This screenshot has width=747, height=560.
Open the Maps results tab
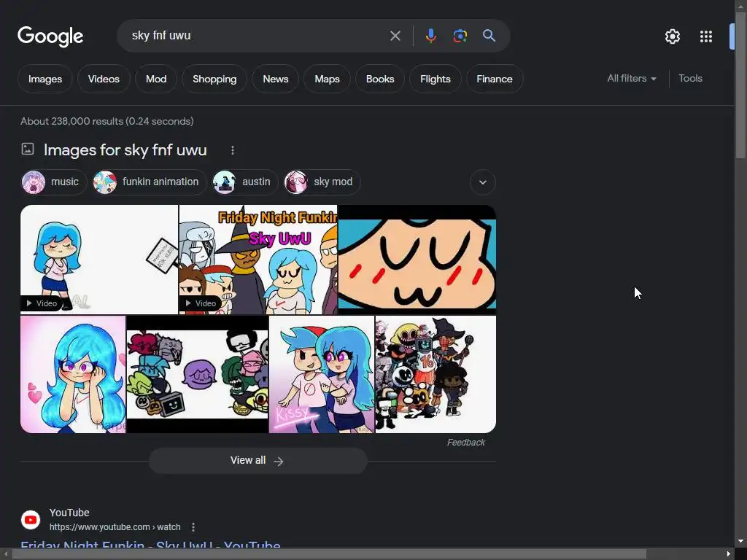pyautogui.click(x=327, y=79)
